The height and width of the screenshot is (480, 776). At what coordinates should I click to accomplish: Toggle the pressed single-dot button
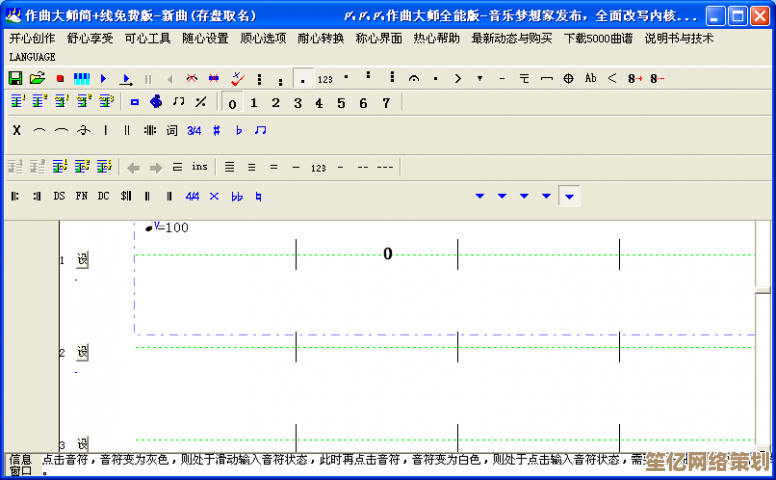(302, 79)
